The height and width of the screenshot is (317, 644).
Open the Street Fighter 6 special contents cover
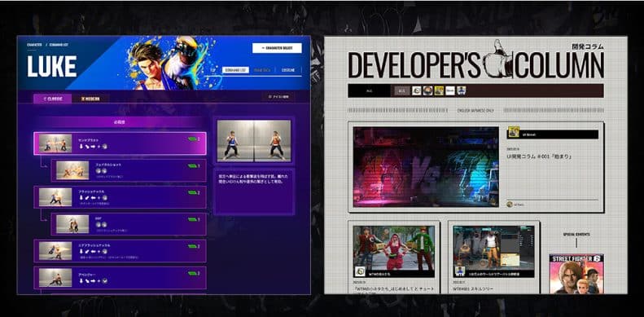576,274
